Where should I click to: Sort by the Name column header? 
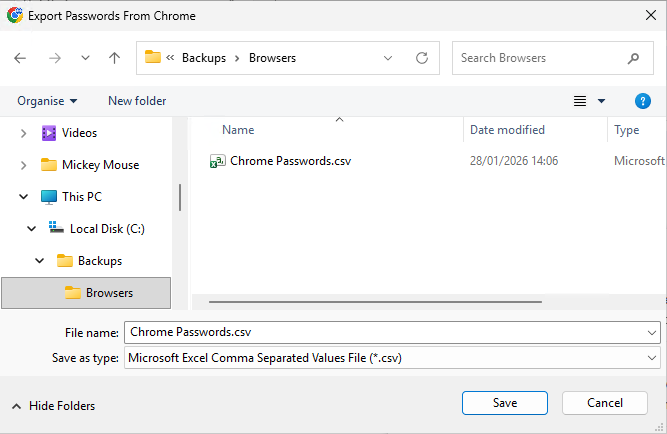click(x=238, y=130)
